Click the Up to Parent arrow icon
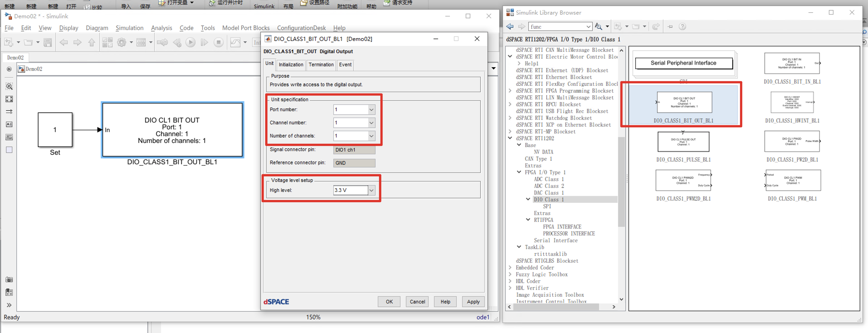Screen dimensions: 868x333 pyautogui.click(x=91, y=42)
